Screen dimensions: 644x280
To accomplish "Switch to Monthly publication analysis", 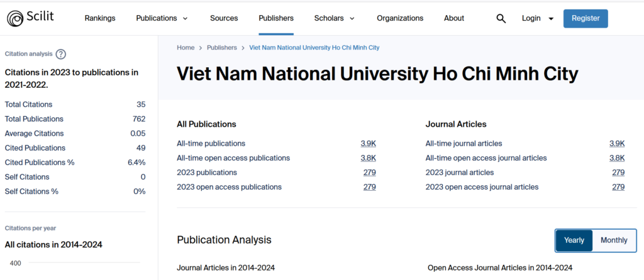I will point(613,240).
